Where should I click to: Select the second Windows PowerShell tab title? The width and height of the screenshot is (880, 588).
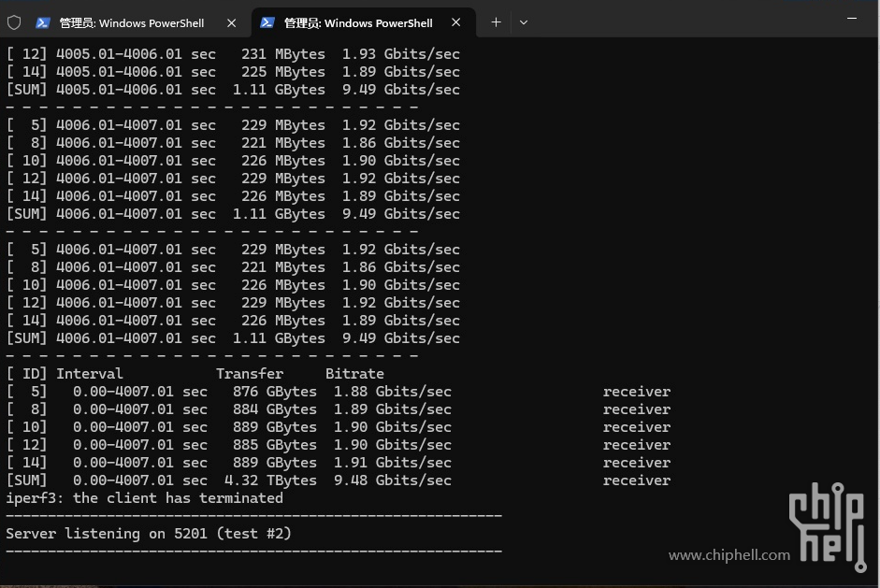point(357,22)
